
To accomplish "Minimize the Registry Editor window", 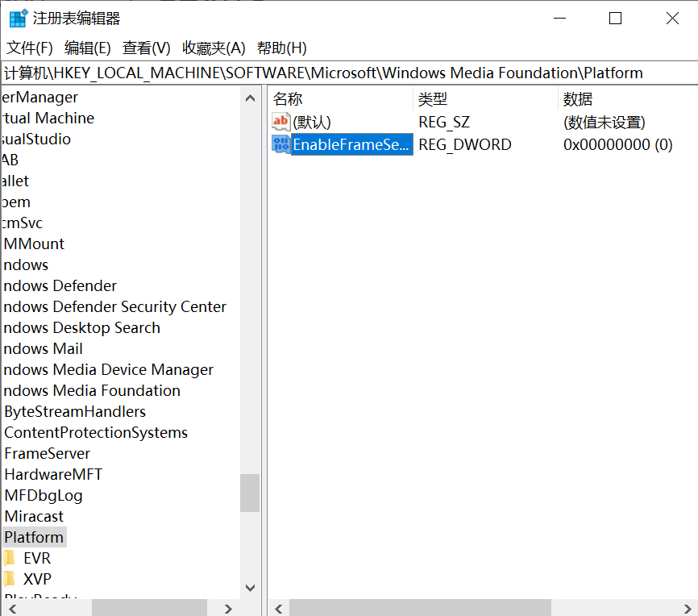I will 559,19.
